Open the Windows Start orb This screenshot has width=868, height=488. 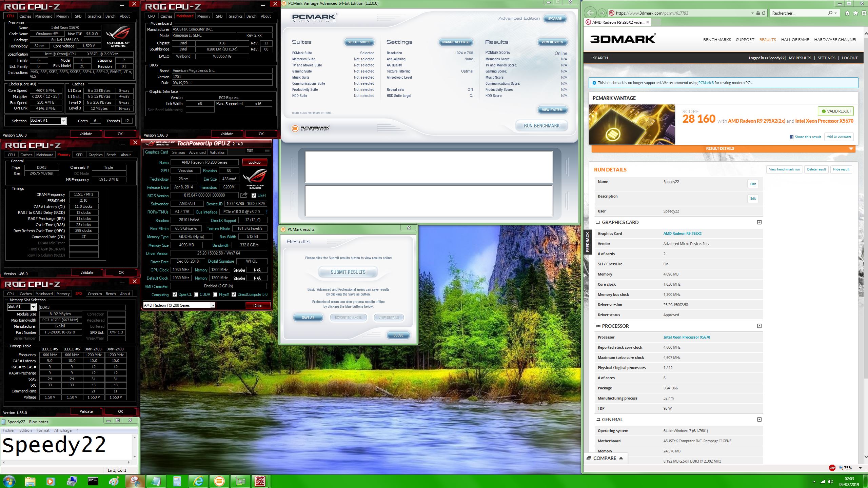9,481
